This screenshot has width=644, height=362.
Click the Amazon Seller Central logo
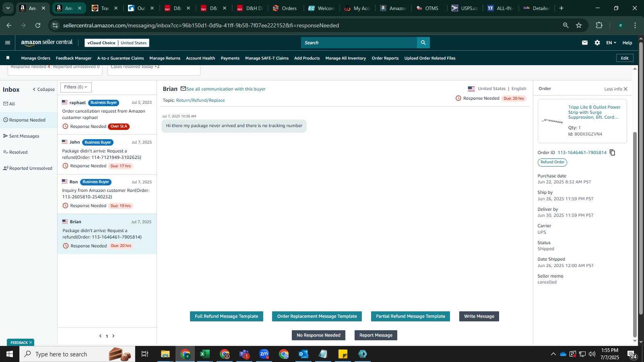[47, 43]
